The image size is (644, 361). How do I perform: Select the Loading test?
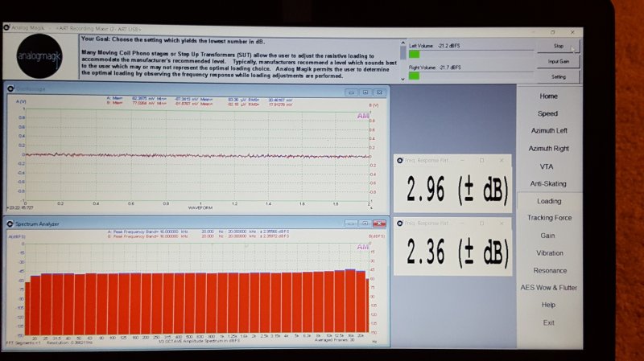(549, 201)
